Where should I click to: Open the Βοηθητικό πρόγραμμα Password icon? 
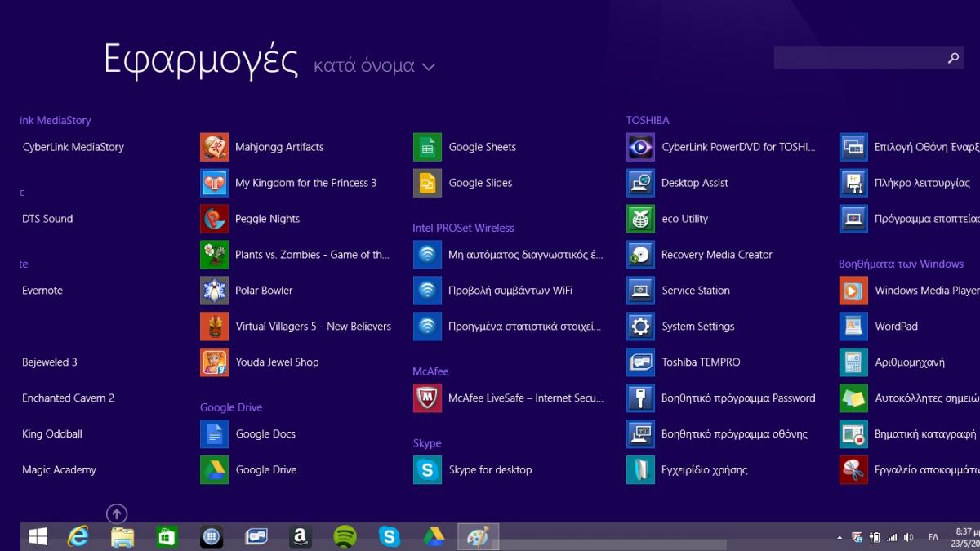click(640, 398)
